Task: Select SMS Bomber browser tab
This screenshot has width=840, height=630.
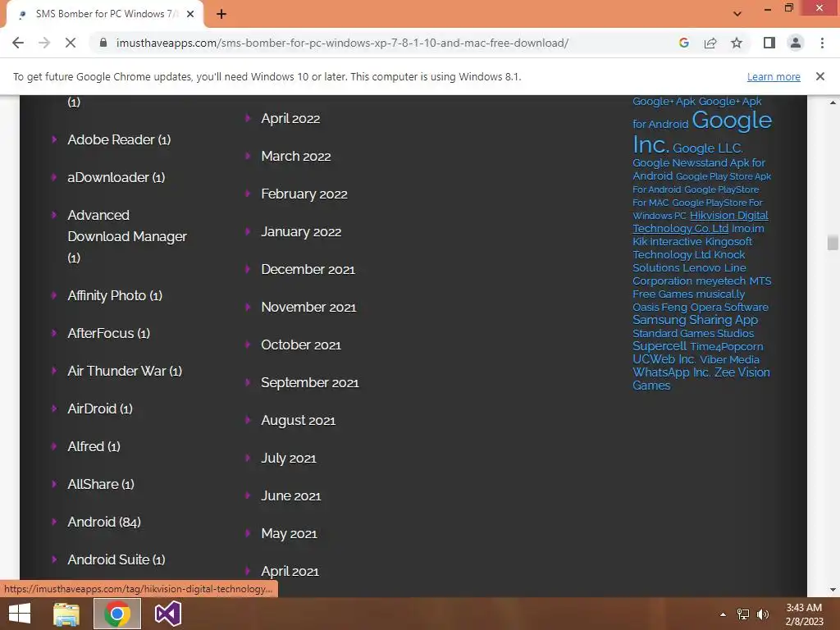Action: 105,15
